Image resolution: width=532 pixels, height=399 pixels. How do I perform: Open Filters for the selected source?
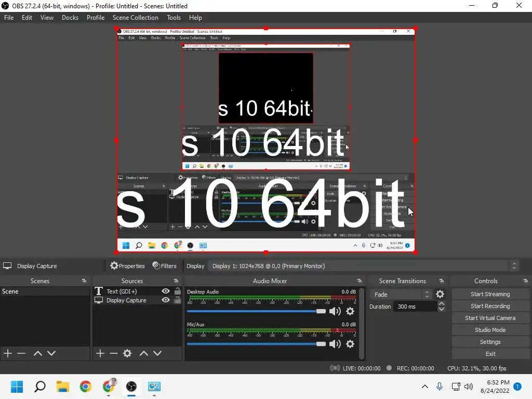coord(165,265)
